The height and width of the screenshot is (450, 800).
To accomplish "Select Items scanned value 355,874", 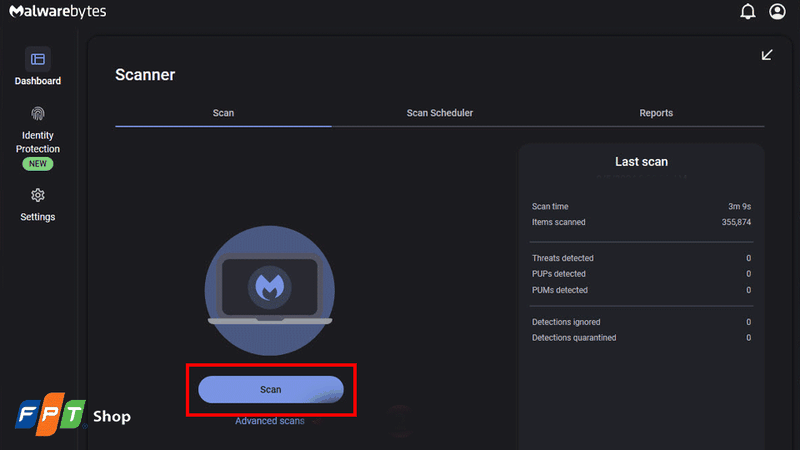I will (736, 222).
